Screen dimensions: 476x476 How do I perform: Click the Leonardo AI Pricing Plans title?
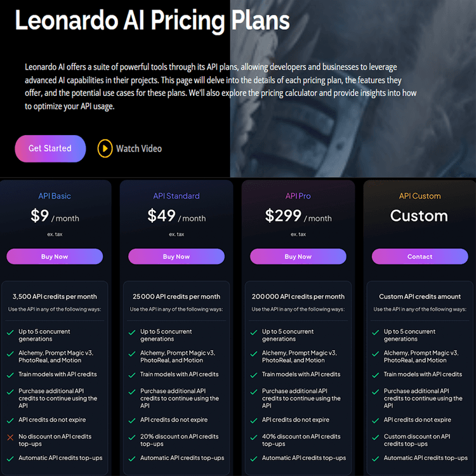152,21
